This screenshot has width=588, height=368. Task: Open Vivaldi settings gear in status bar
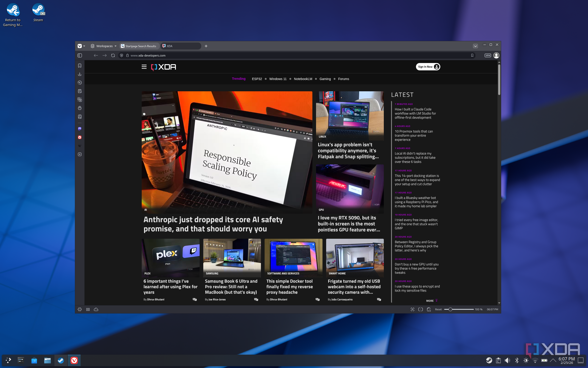80,309
